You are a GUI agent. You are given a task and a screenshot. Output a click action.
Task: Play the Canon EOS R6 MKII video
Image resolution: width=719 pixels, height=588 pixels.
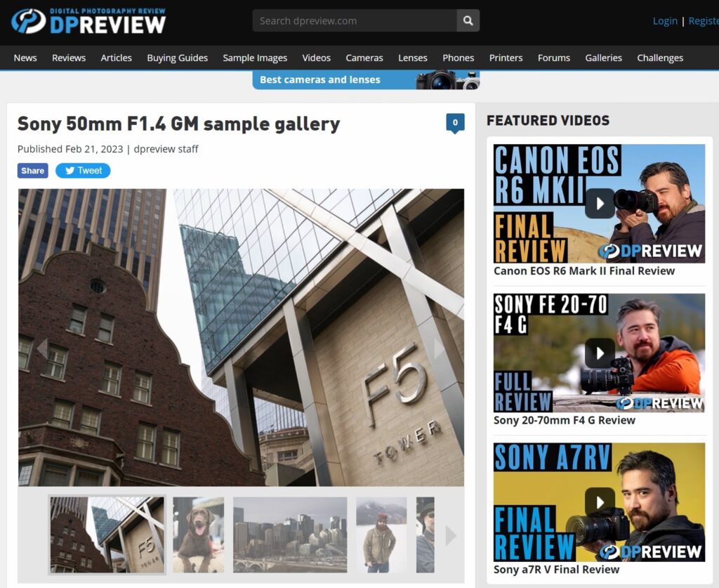[600, 203]
